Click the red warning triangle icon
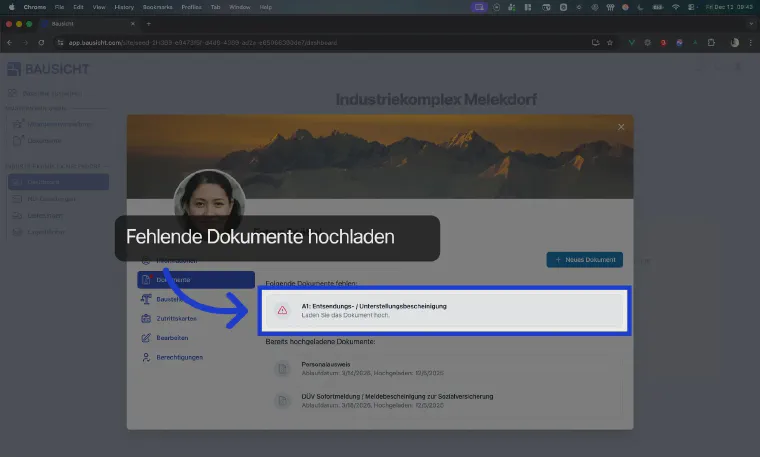The width and height of the screenshot is (760, 457). 282,310
